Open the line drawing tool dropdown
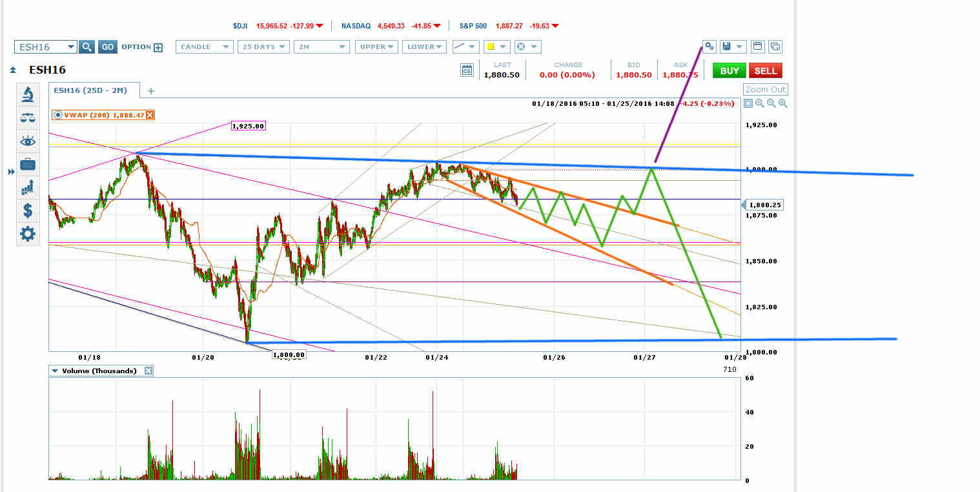This screenshot has width=980, height=492. coord(465,46)
